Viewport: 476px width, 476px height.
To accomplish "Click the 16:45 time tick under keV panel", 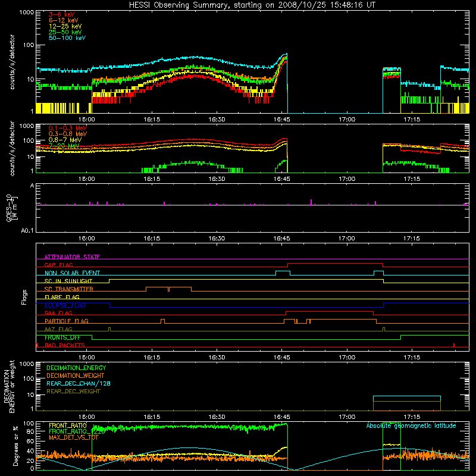I will 281,120.
